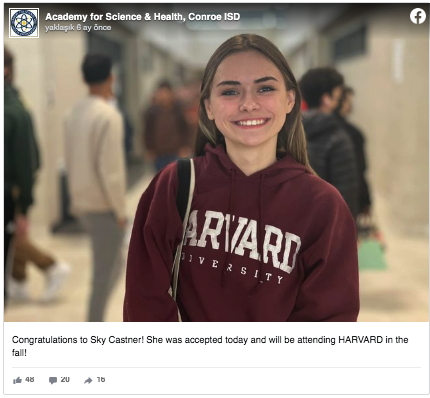430x398 pixels.
Task: Click the share count 16
Action: [x=101, y=379]
